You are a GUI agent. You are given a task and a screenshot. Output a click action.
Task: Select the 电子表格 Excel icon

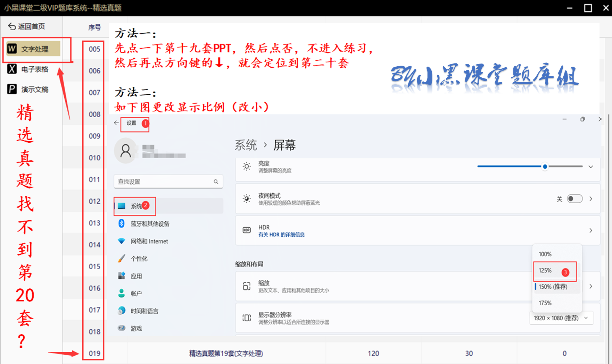12,69
